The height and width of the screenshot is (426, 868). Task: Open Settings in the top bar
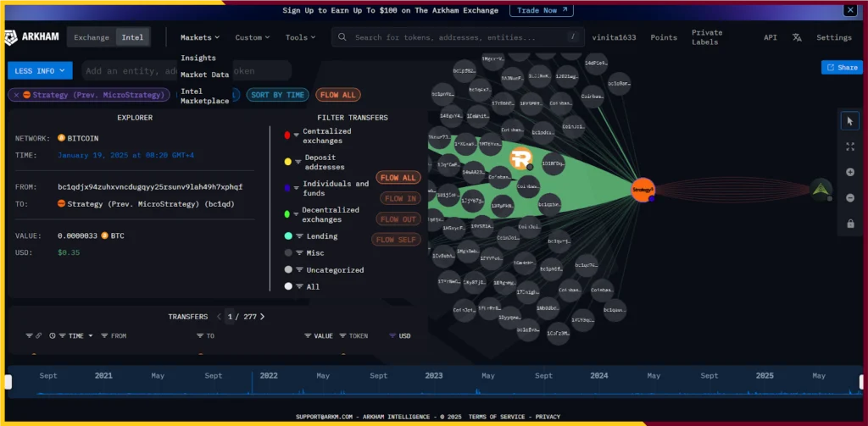(834, 37)
